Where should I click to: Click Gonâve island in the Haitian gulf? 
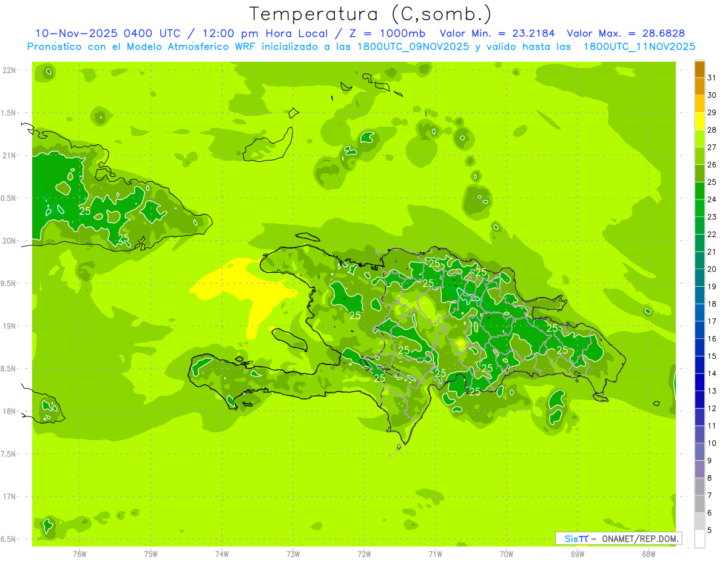coord(290,338)
